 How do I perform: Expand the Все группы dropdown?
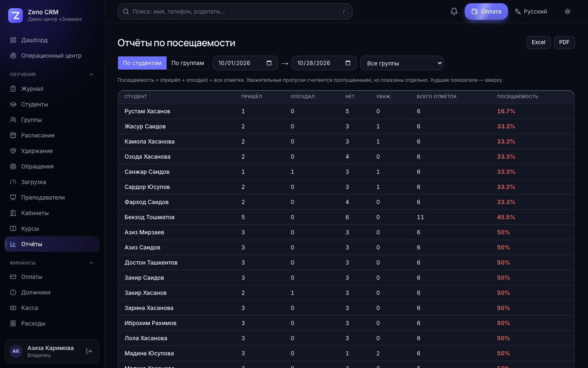point(402,63)
